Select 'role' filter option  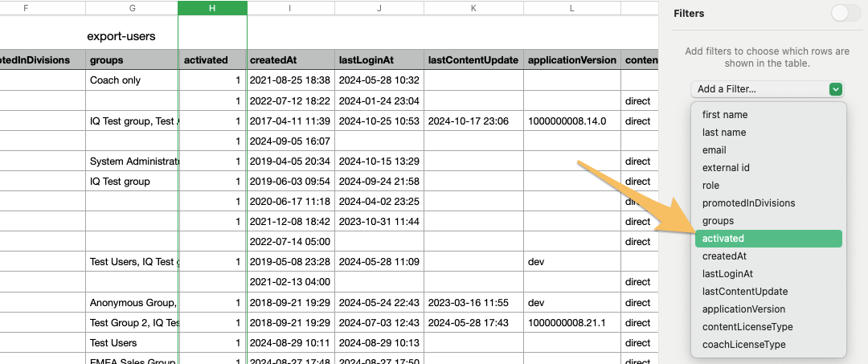click(x=710, y=186)
